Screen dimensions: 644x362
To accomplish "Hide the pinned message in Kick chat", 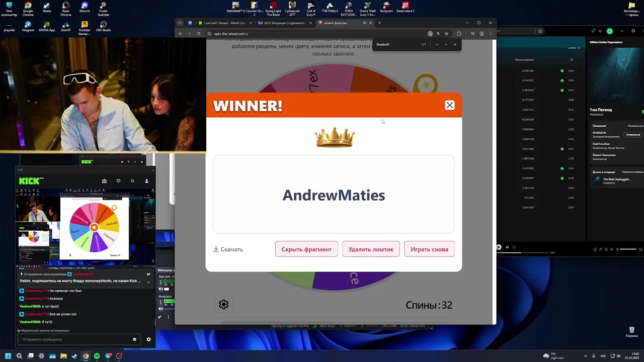I will click(148, 274).
